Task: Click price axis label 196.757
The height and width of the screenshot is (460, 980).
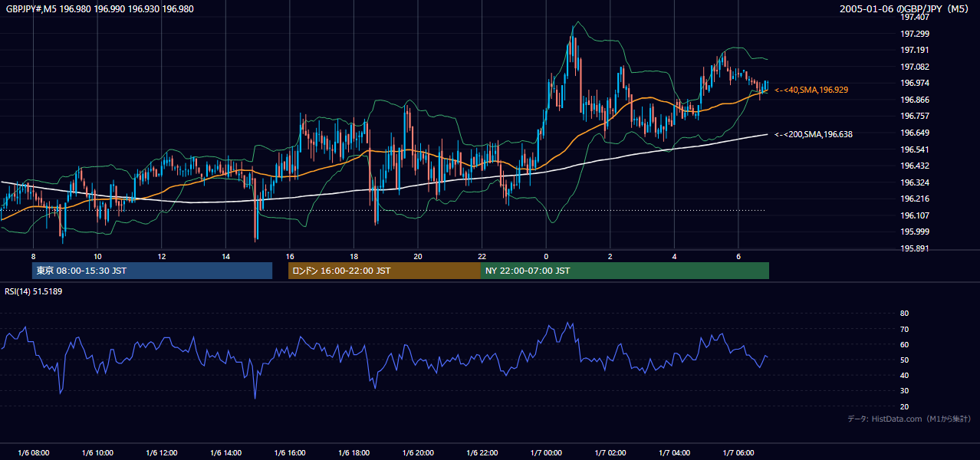Action: point(916,116)
